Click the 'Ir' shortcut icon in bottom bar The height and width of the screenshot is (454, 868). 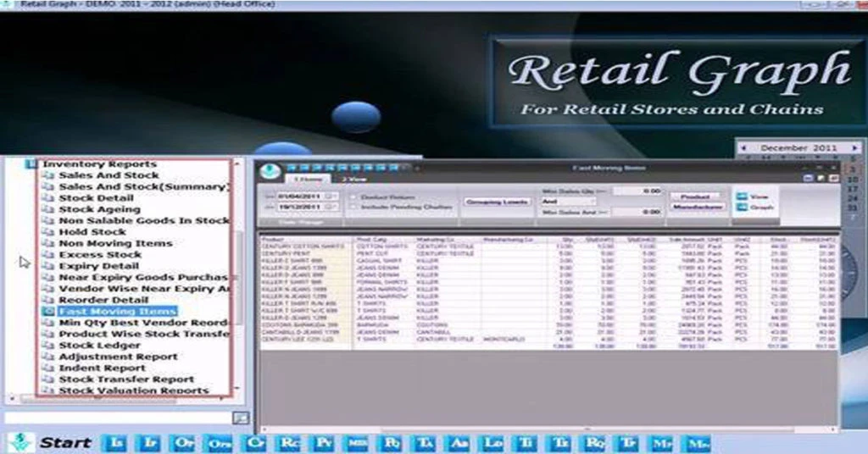(148, 444)
